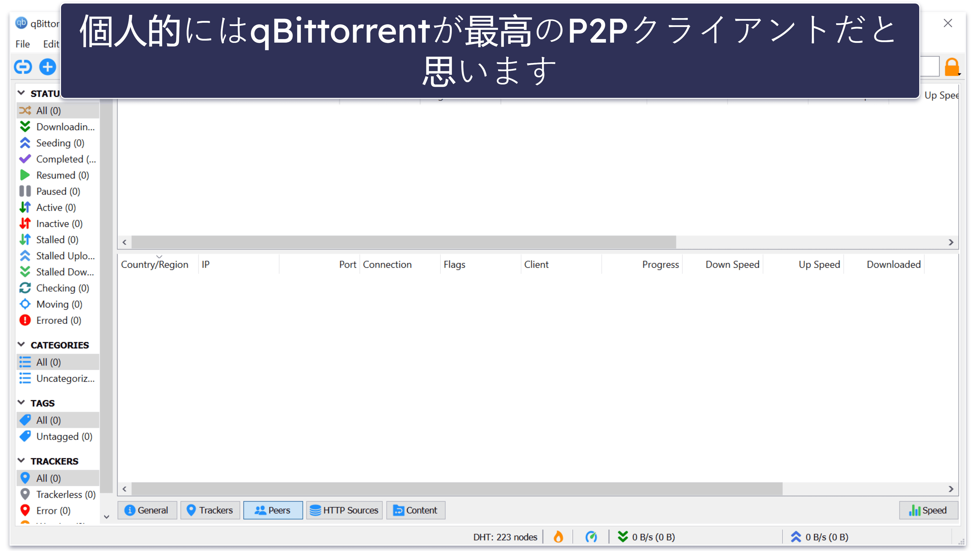Select the Downloading status filter
The height and width of the screenshot is (551, 980).
click(x=58, y=127)
